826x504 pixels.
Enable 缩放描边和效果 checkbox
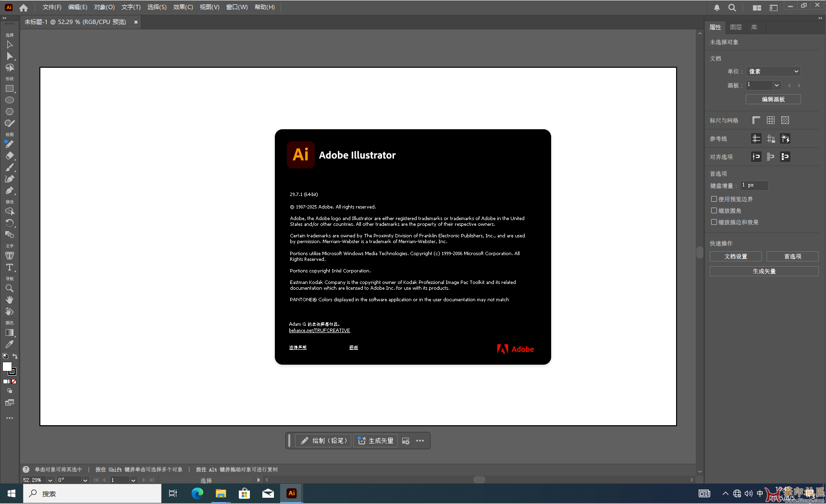click(x=714, y=222)
